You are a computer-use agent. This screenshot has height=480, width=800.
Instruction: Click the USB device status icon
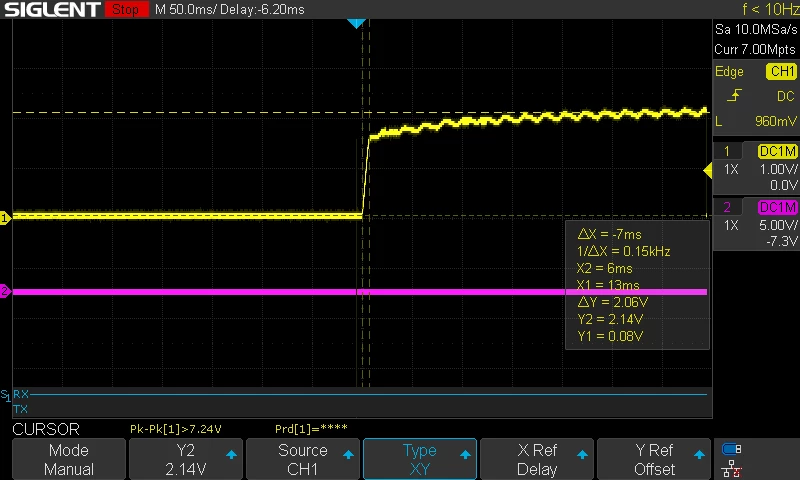pyautogui.click(x=732, y=449)
